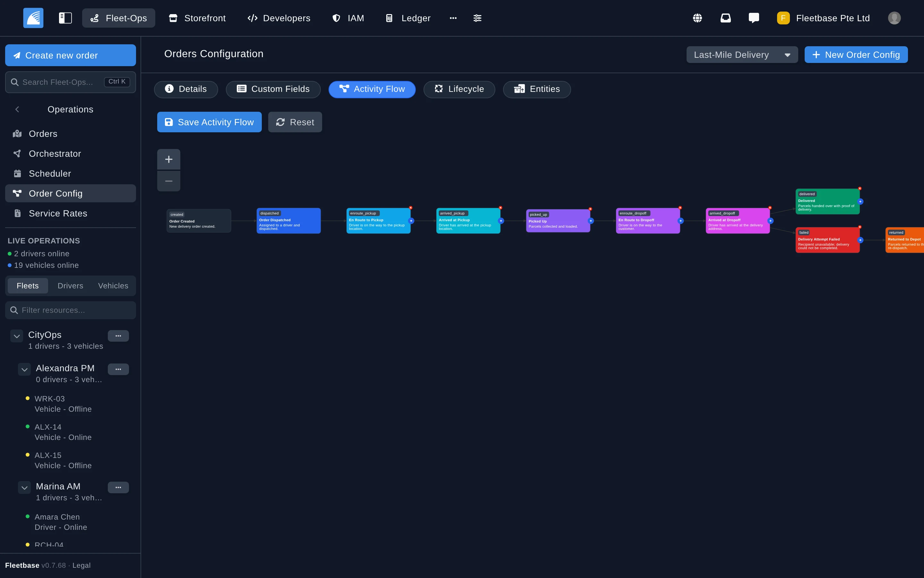Toggle the sidebar panel icon
Image resolution: width=924 pixels, height=578 pixels.
click(65, 18)
